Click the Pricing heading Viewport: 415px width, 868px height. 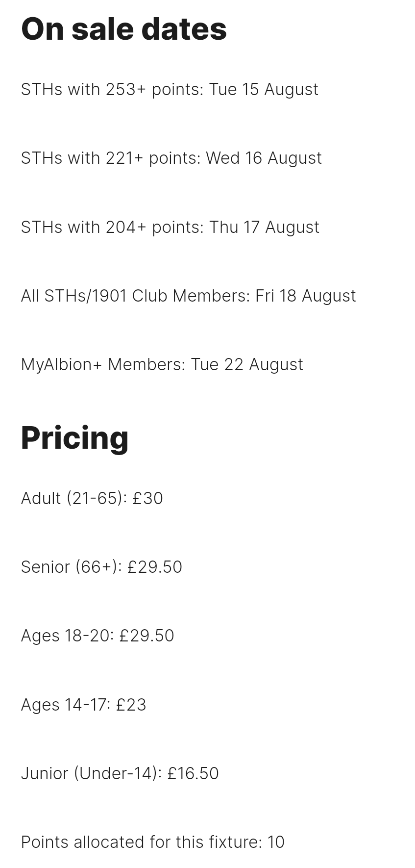tap(75, 437)
